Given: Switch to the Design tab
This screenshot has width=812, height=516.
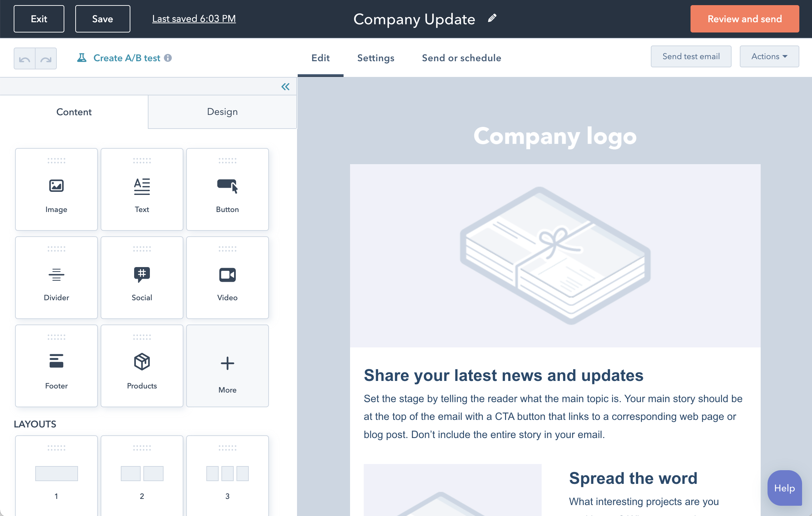Looking at the screenshot, I should (222, 111).
